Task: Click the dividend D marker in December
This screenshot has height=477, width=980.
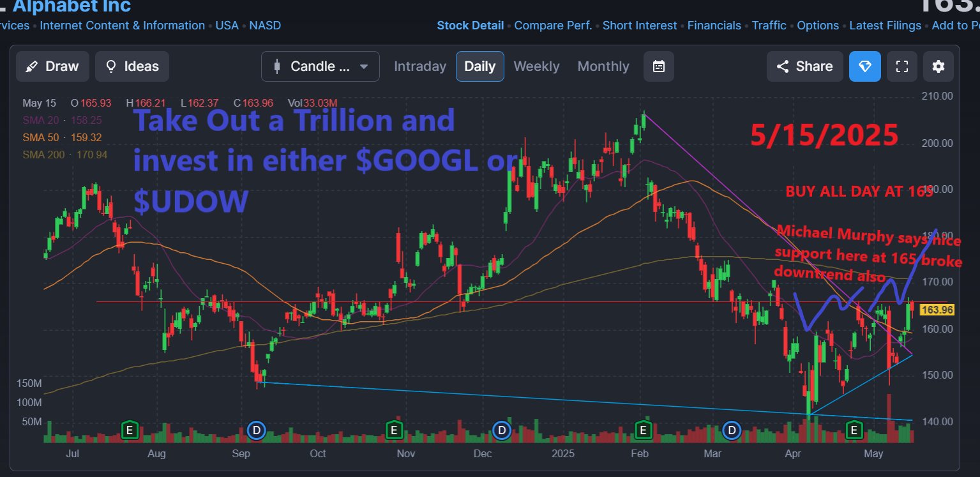Action: pos(502,430)
